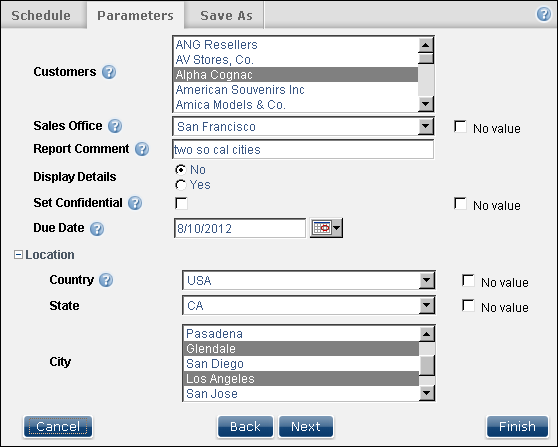Viewport: 558px width, 447px height.
Task: Show help for Sales Office parameter
Action: pos(115,126)
